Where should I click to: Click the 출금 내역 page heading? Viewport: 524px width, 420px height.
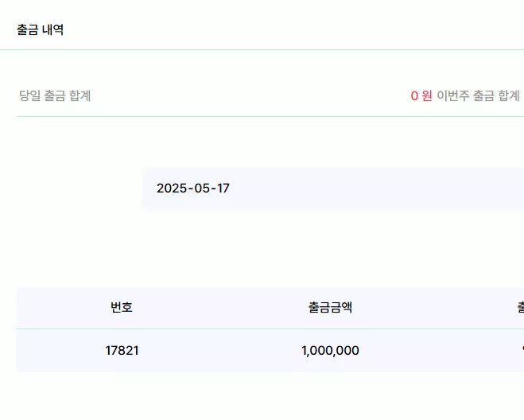40,29
